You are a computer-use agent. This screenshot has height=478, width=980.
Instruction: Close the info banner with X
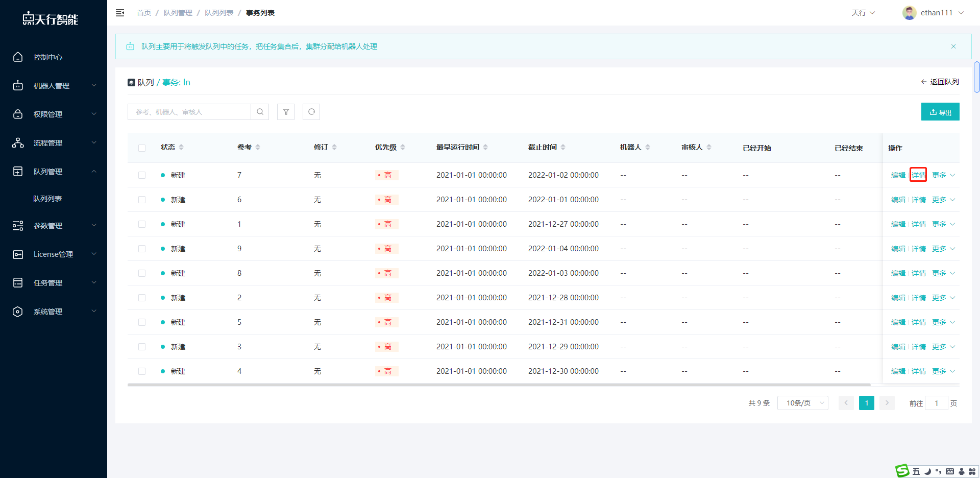click(x=953, y=46)
